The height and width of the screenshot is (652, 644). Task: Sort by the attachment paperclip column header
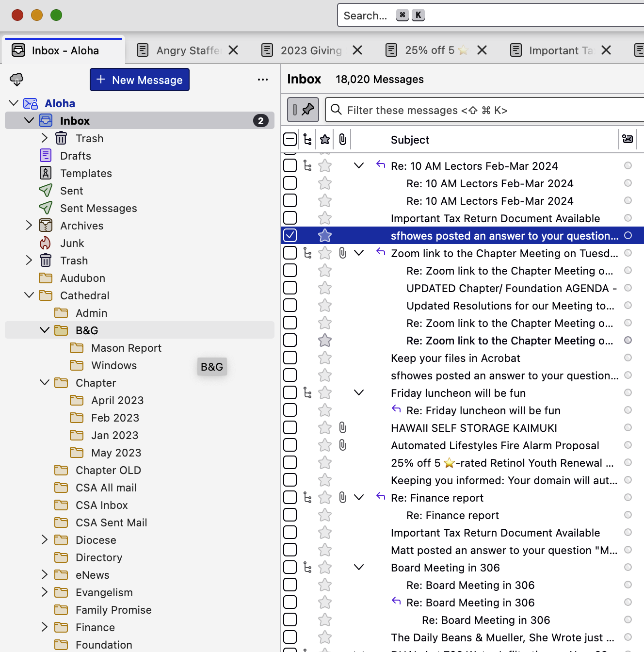pyautogui.click(x=342, y=140)
